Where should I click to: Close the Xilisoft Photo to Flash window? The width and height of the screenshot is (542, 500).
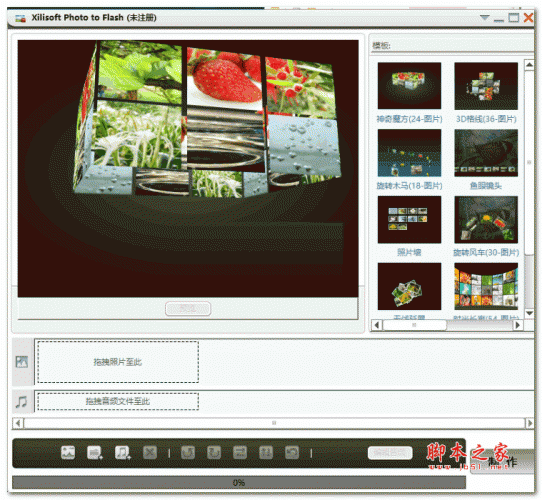tap(528, 17)
